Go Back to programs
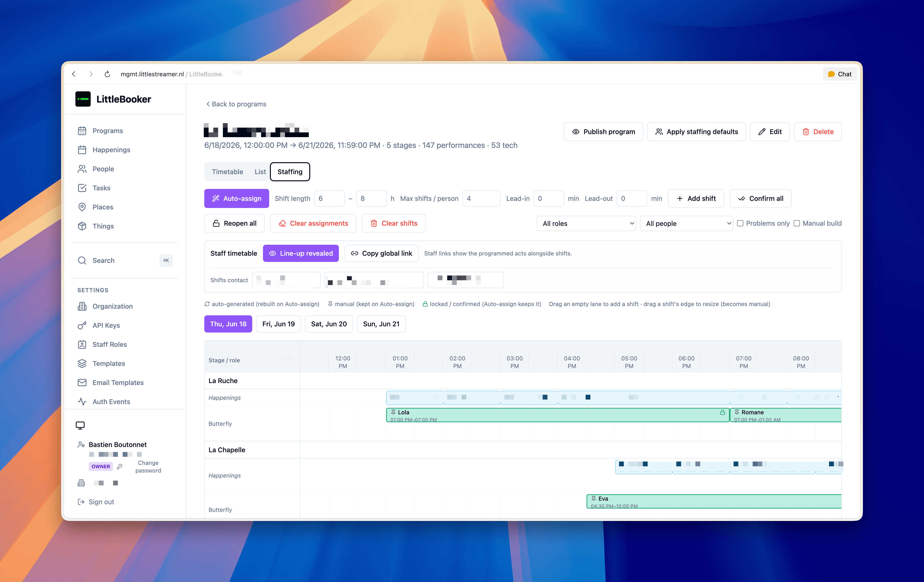 (236, 104)
